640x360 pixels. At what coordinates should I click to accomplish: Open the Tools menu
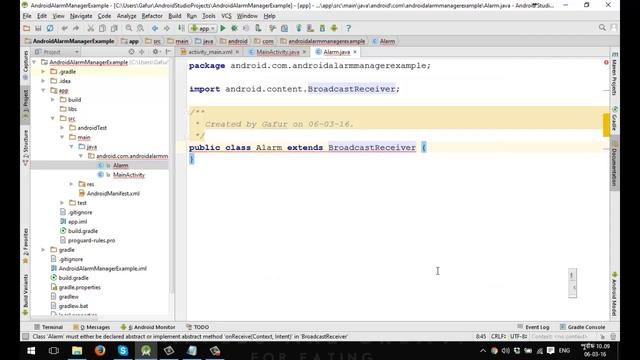point(209,16)
